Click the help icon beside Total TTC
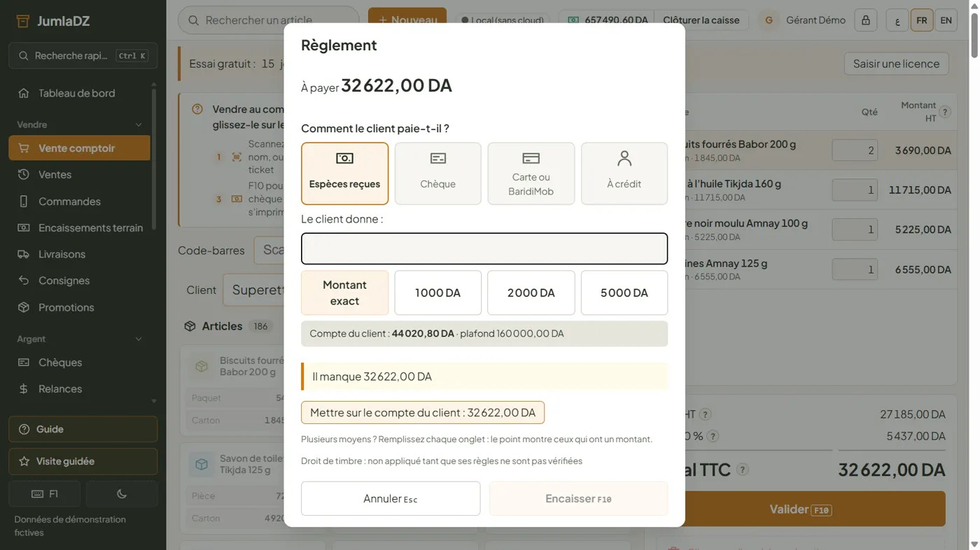980x550 pixels. point(743,470)
